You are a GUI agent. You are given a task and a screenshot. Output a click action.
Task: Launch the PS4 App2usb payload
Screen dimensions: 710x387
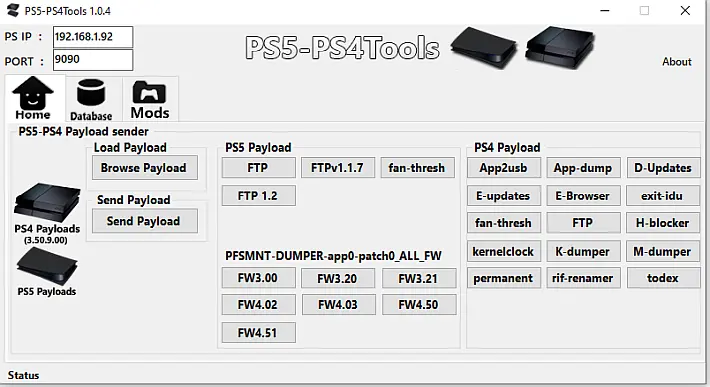(504, 168)
